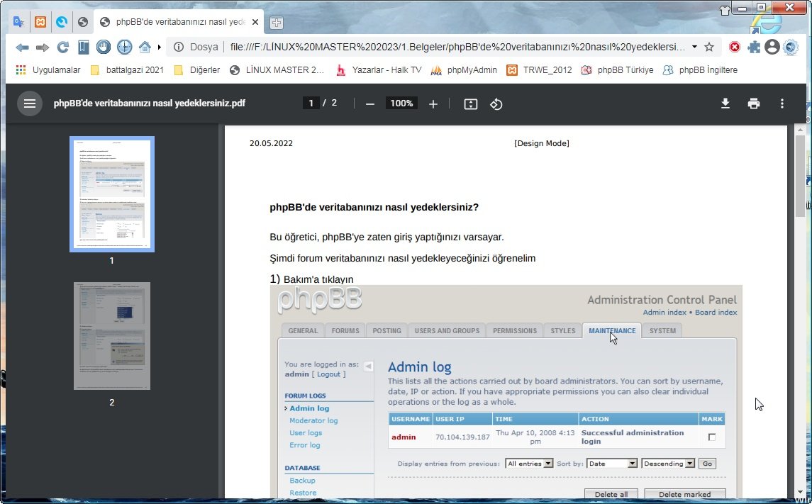Open the Diğerler bookmark folder
The image size is (812, 504).
[197, 70]
